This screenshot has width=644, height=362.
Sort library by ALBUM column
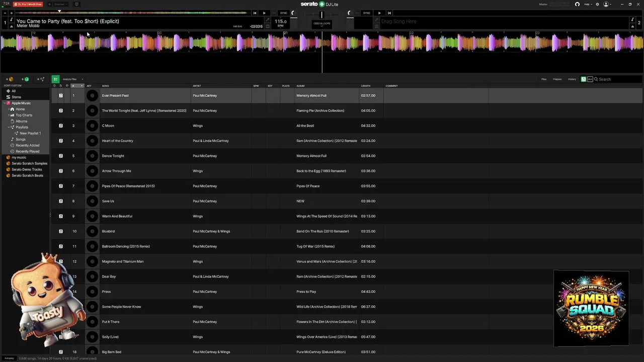point(327,86)
